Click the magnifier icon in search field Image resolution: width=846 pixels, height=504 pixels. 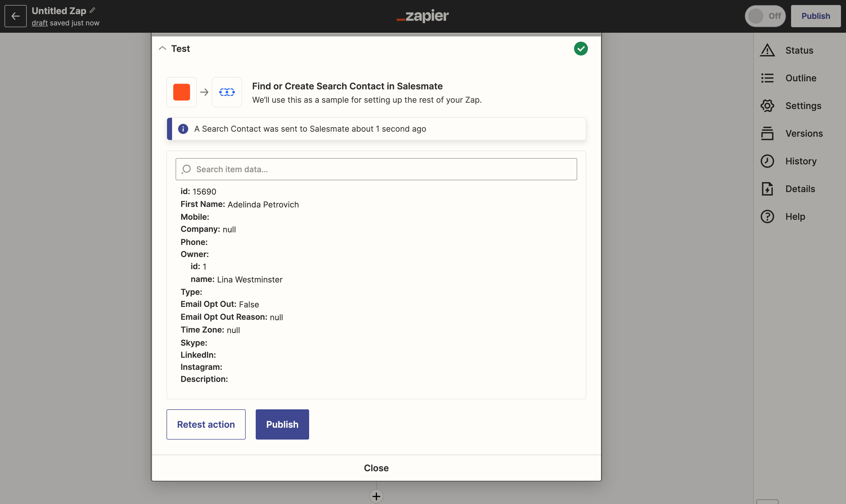[x=186, y=169]
